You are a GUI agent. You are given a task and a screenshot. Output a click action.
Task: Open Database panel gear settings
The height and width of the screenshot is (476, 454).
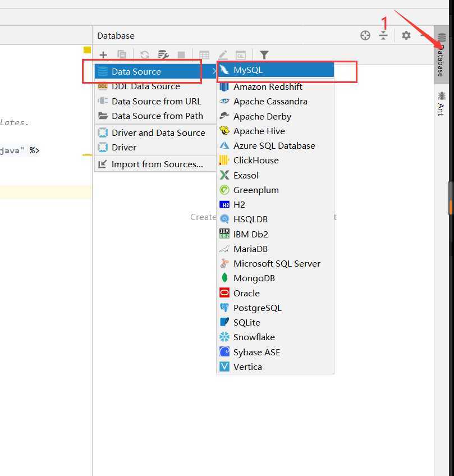pos(406,35)
